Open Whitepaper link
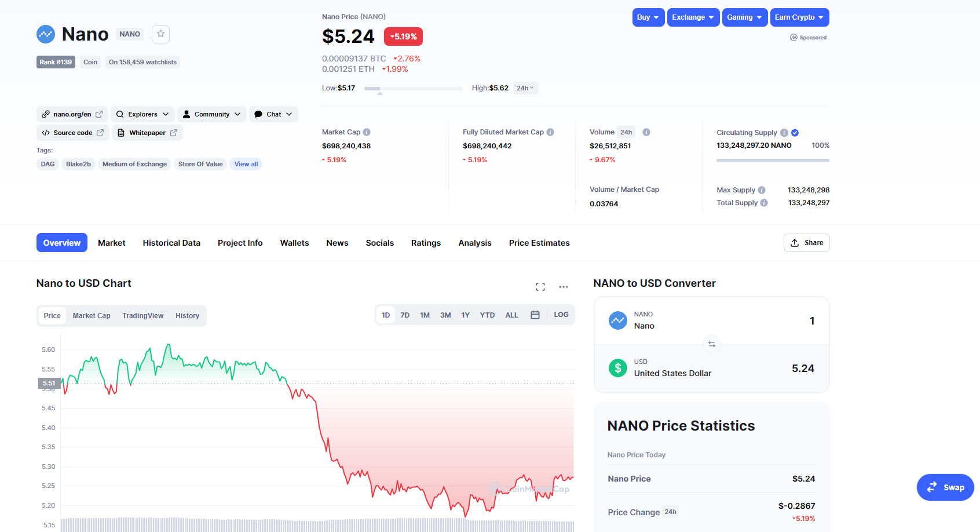 [147, 133]
